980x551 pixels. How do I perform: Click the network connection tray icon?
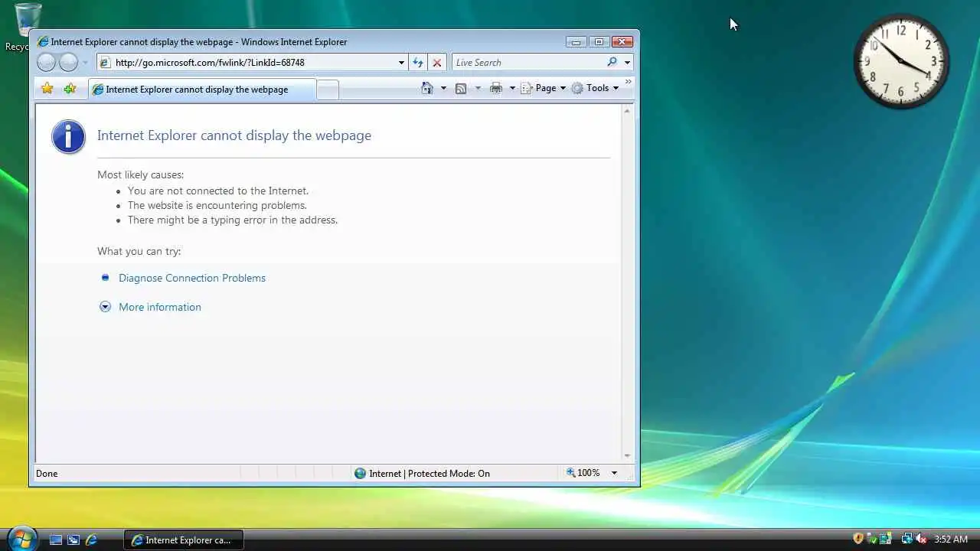(907, 539)
